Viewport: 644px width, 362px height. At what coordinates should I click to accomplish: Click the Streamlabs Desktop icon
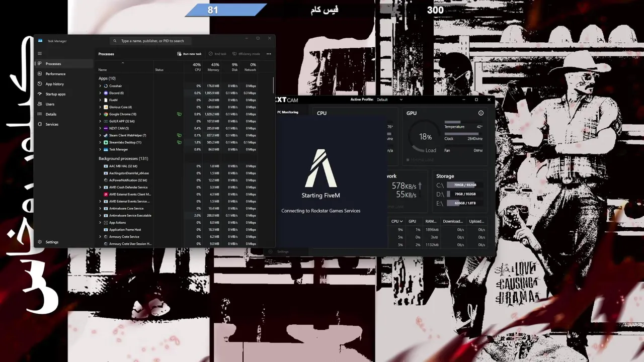106,142
